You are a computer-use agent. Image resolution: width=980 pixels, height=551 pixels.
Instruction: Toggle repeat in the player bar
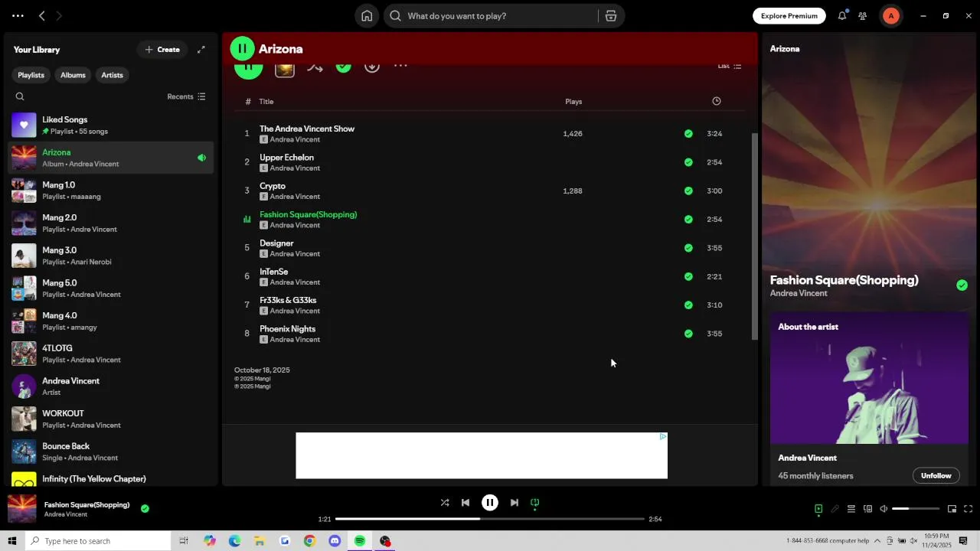535,503
